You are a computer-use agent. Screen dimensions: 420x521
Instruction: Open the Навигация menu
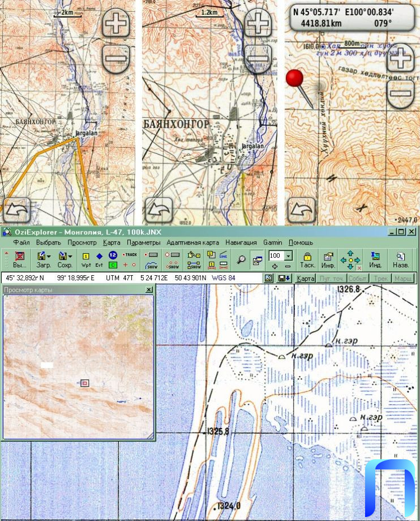point(241,242)
